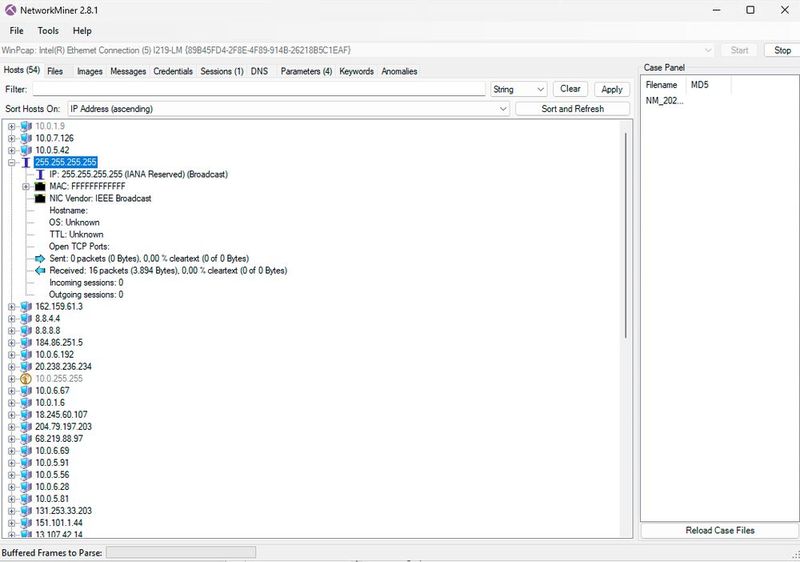The image size is (800, 562).
Task: Click the Stop capture button
Action: [x=782, y=50]
